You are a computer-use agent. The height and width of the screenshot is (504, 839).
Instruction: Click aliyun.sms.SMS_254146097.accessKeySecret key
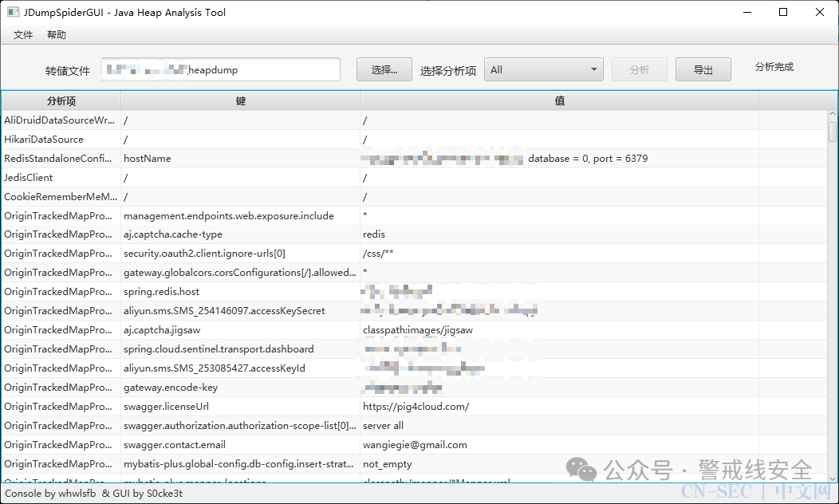[x=241, y=311]
